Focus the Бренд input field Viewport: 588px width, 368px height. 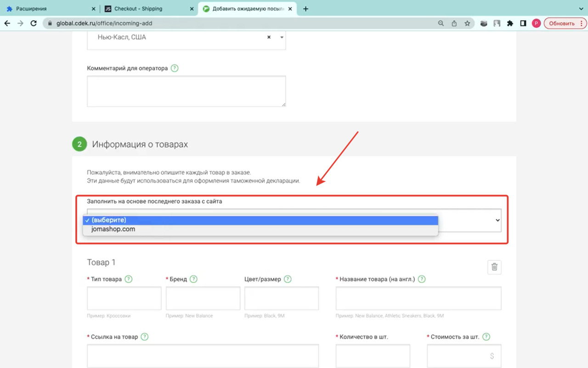203,298
